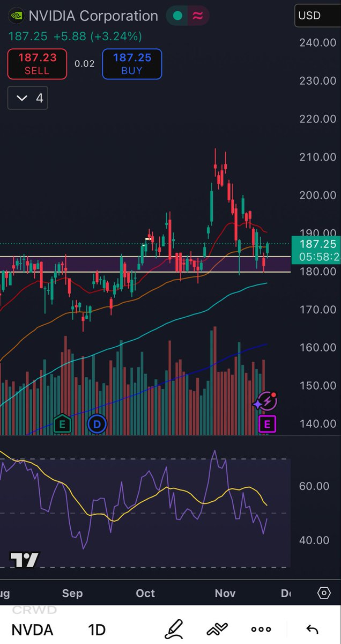Tap the 0.02 spread value
341x644 pixels.
pos(85,64)
